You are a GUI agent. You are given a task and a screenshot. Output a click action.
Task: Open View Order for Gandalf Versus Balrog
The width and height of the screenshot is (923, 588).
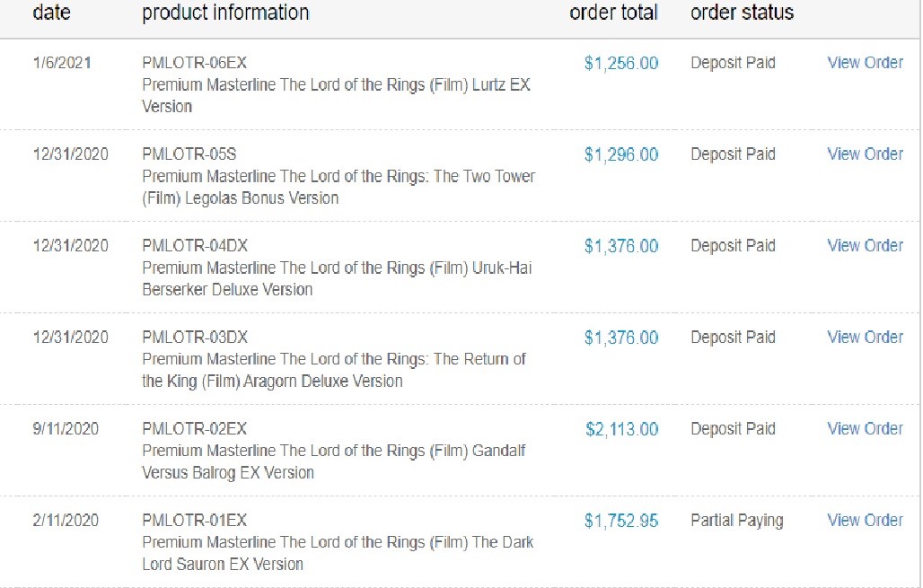click(865, 428)
